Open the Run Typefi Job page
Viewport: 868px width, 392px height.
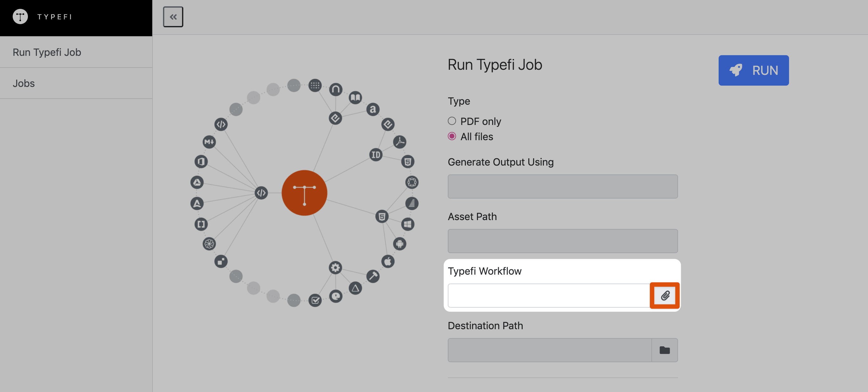click(47, 52)
